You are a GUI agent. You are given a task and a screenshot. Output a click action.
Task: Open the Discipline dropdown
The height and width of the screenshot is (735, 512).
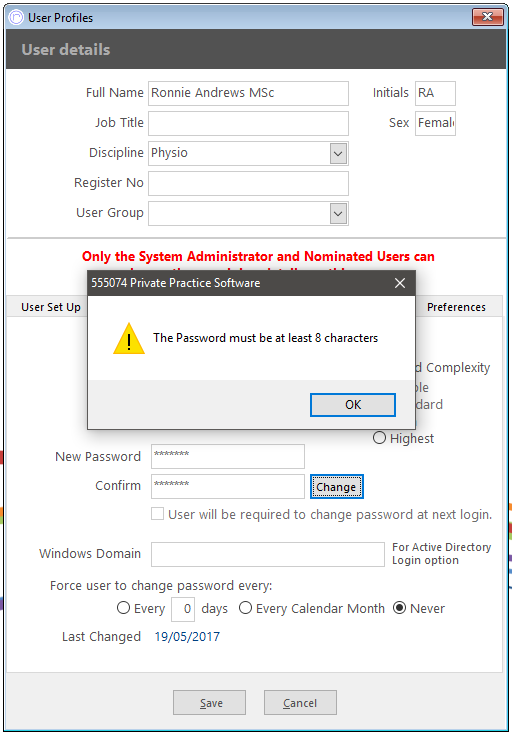pyautogui.click(x=338, y=153)
